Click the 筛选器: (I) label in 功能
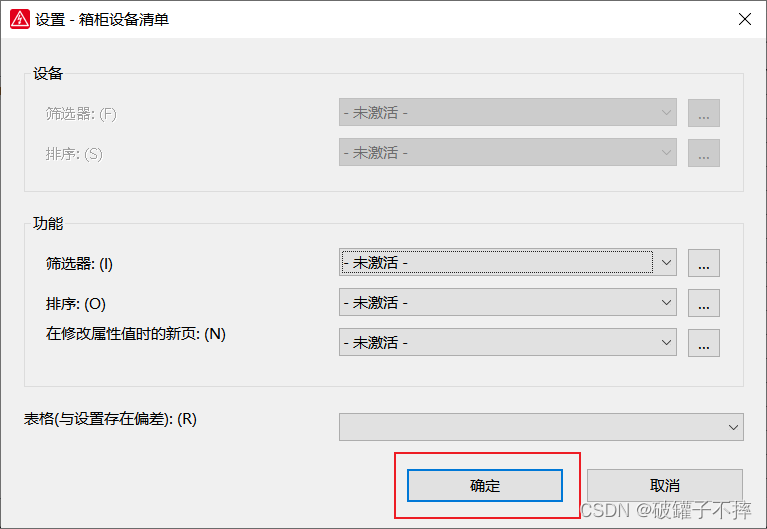This screenshot has width=767, height=529. point(80,264)
